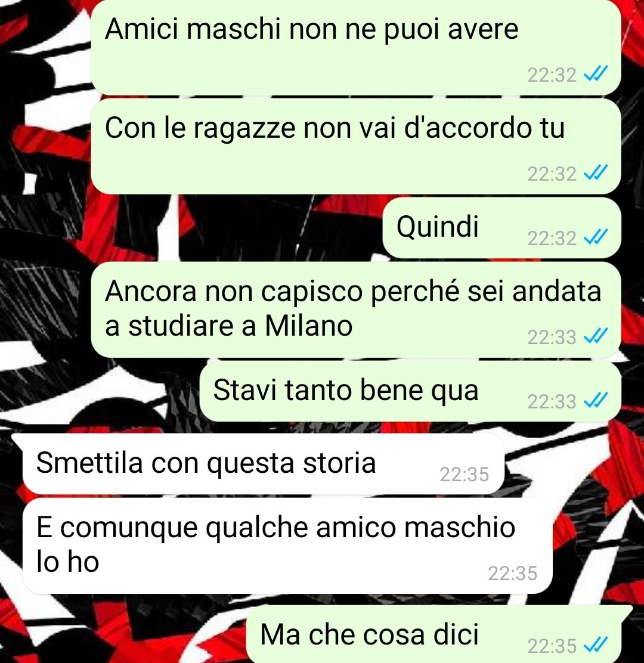Select the 'Amici maschi non ne puoi avere' bubble

pyautogui.click(x=356, y=47)
